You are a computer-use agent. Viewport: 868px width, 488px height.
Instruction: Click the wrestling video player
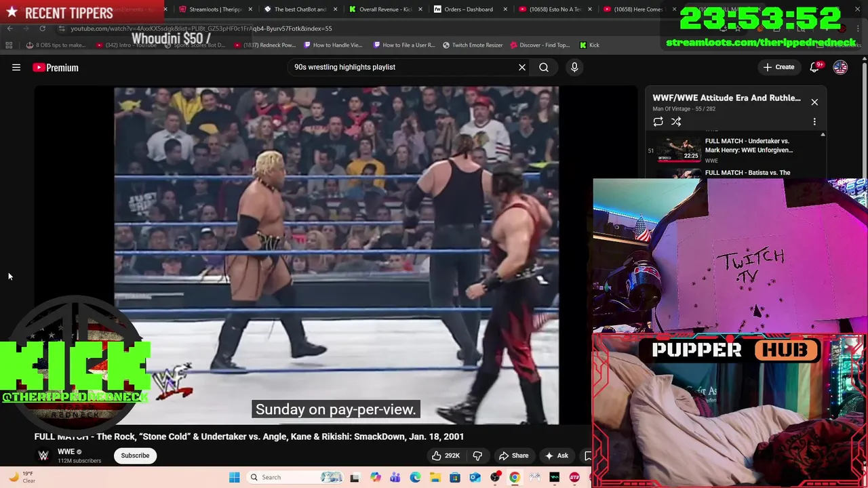[x=336, y=255]
